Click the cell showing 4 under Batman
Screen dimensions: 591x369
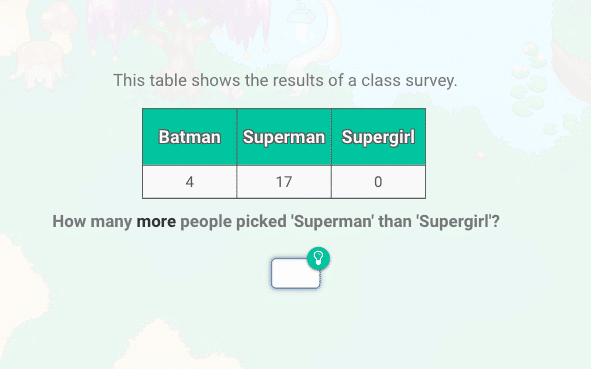point(190,182)
